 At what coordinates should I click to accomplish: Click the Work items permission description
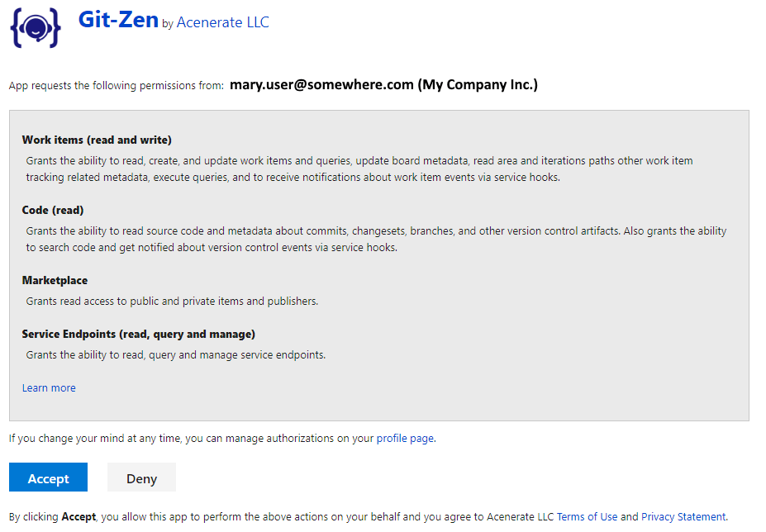[359, 169]
